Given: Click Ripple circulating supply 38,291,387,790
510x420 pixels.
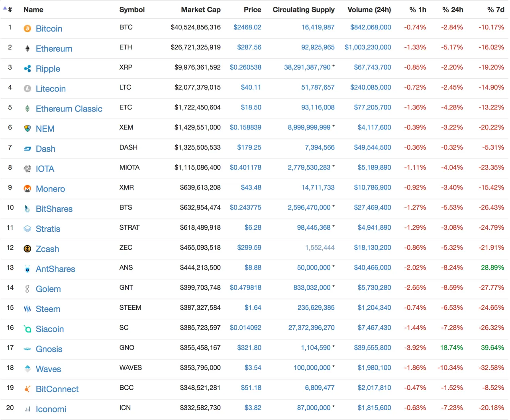Looking at the screenshot, I should coord(307,67).
